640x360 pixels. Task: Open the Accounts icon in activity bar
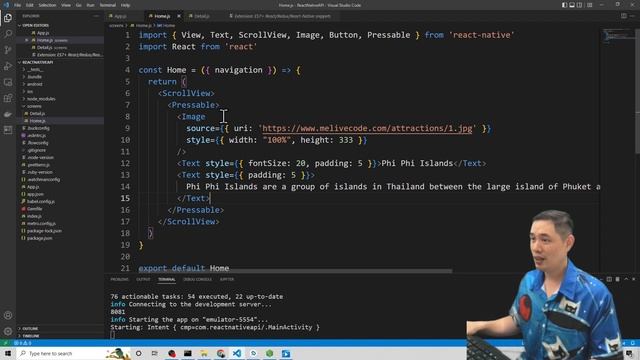8,315
